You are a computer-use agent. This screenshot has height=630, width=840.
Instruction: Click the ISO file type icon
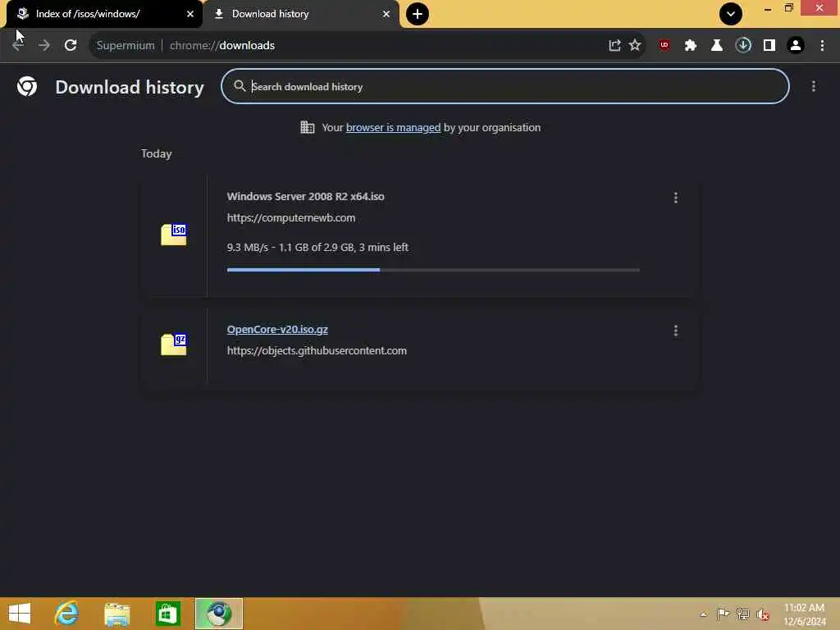point(174,235)
